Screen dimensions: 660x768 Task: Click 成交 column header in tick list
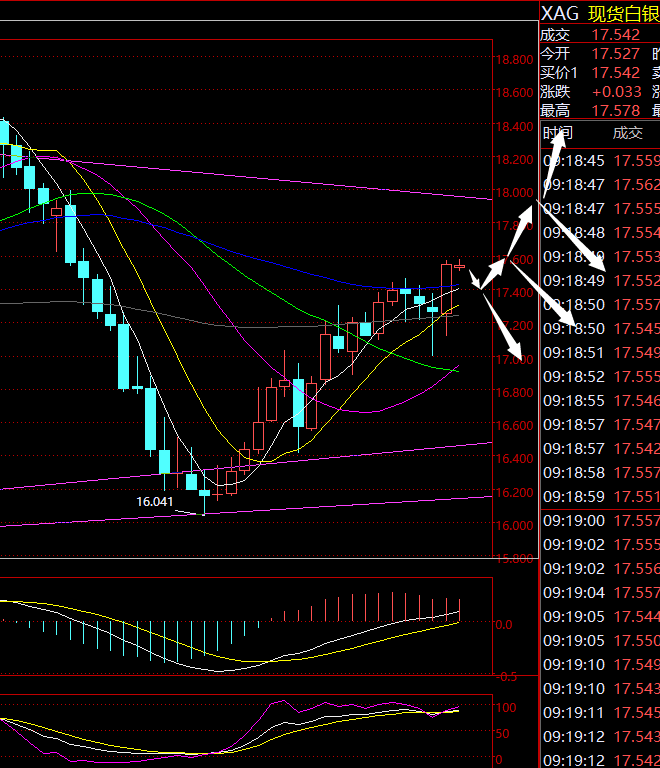click(x=628, y=134)
